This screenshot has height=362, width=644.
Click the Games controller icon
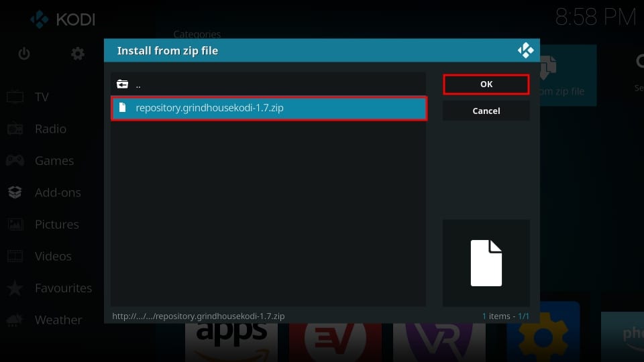pyautogui.click(x=15, y=160)
